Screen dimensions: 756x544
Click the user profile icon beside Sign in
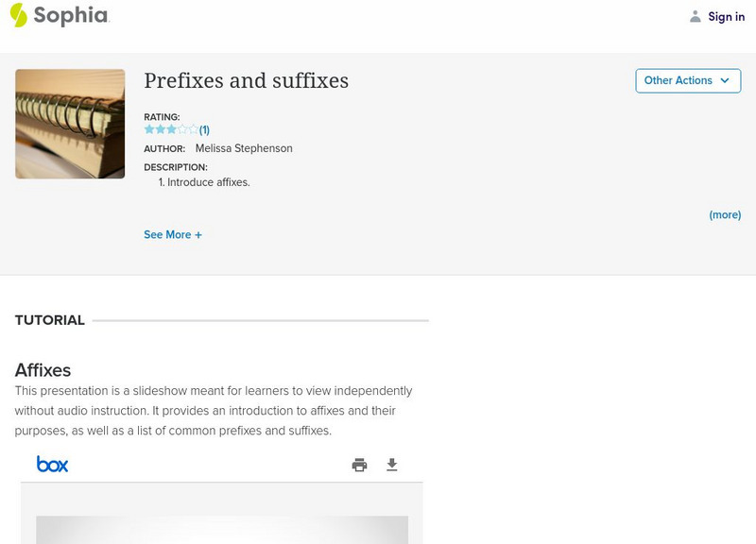click(696, 16)
